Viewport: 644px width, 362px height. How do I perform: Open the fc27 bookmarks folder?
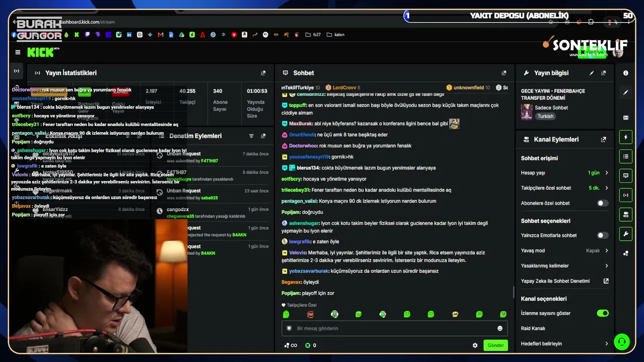(x=312, y=35)
